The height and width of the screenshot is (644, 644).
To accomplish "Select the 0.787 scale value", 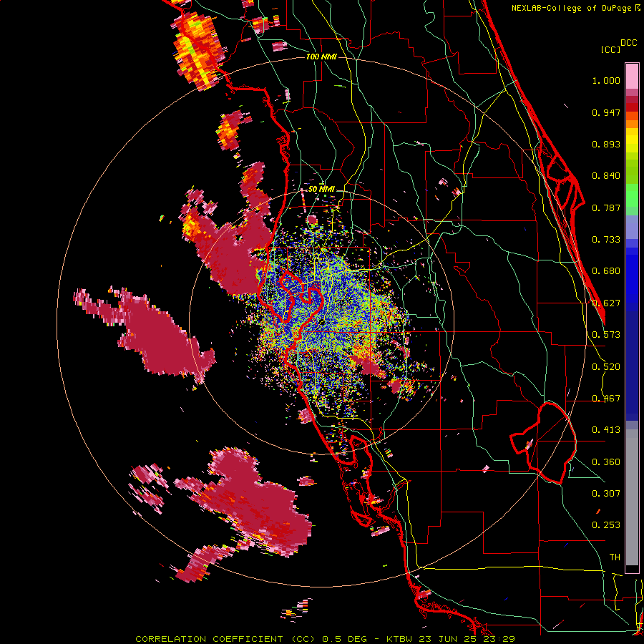I will (606, 208).
